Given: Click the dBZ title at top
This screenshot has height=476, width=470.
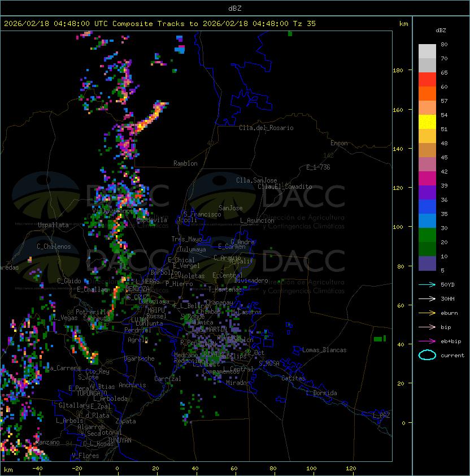Looking at the screenshot, I should click(x=235, y=8).
